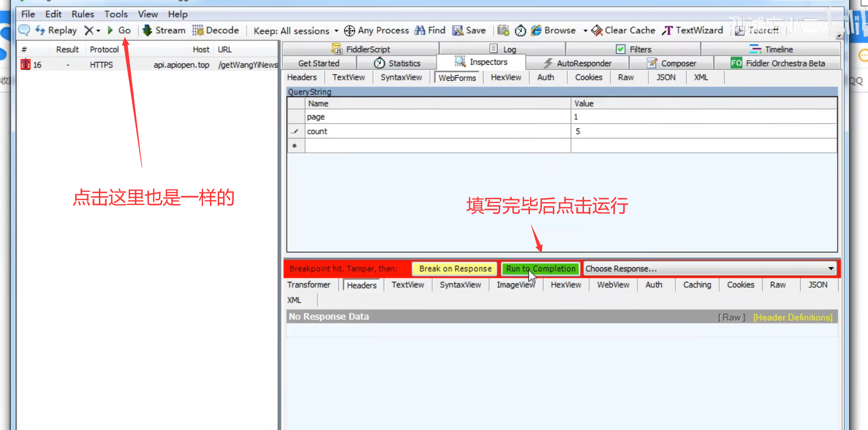The width and height of the screenshot is (868, 430).
Task: Click the Go resume button
Action: pyautogui.click(x=119, y=30)
